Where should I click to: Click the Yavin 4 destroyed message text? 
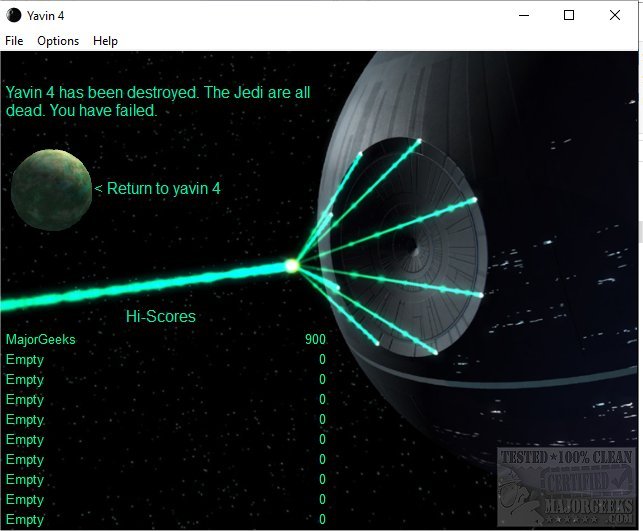click(158, 101)
